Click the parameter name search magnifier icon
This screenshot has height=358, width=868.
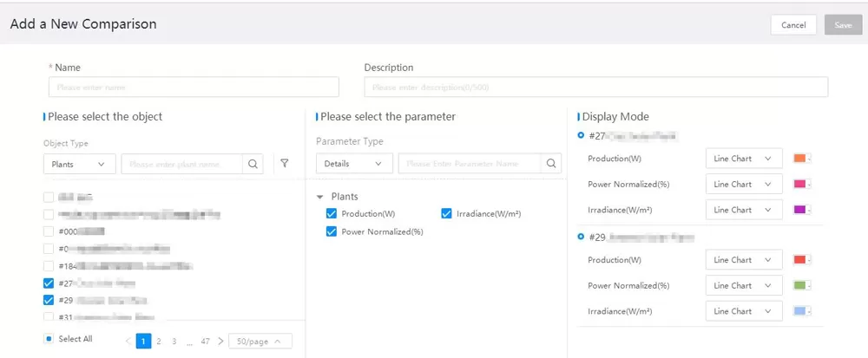tap(551, 163)
